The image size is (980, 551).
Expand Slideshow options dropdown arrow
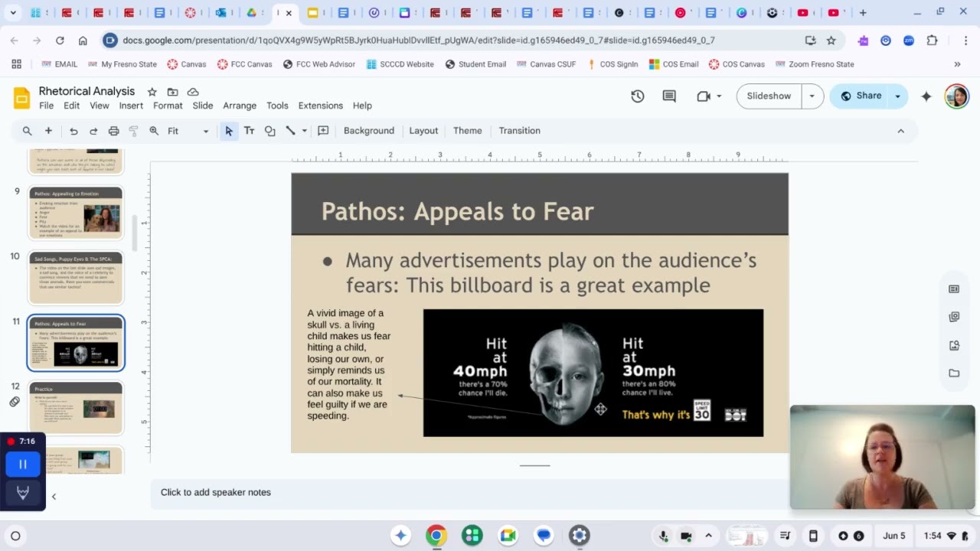812,96
